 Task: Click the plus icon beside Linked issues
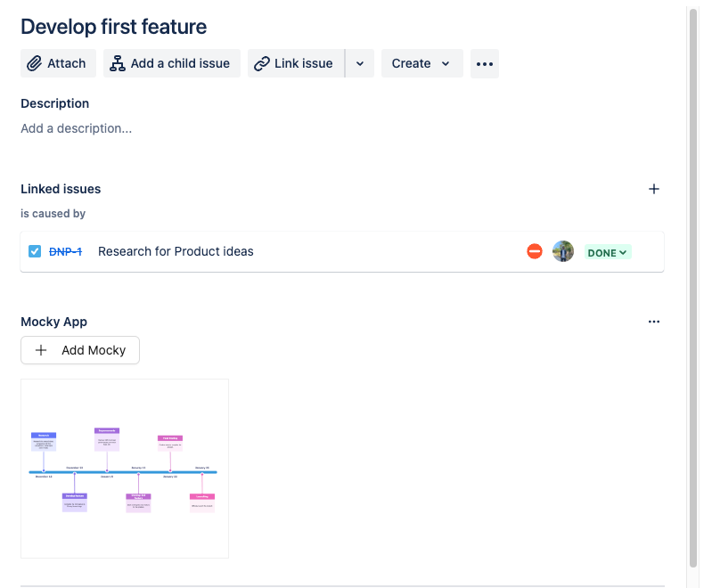pos(654,189)
